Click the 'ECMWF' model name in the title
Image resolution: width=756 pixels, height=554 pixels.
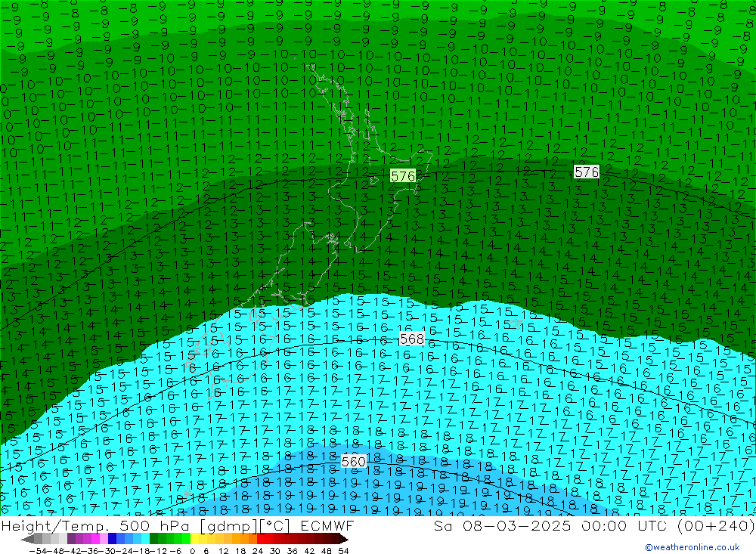[327, 525]
